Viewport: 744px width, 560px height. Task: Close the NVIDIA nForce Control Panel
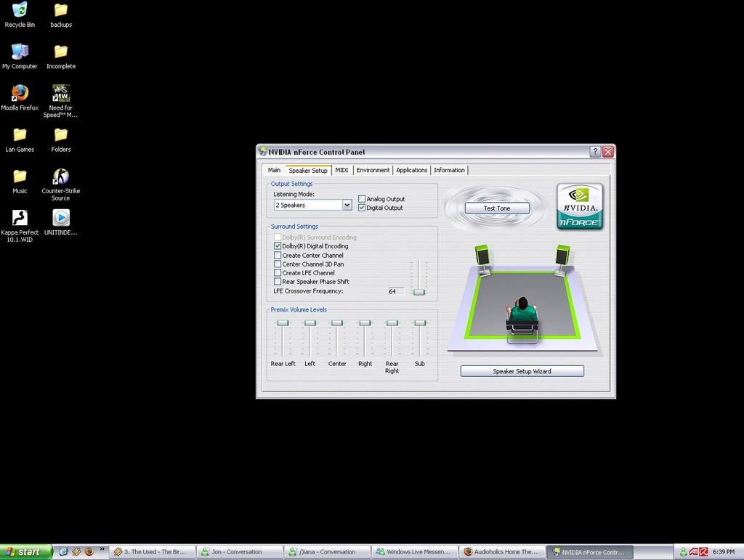tap(608, 151)
